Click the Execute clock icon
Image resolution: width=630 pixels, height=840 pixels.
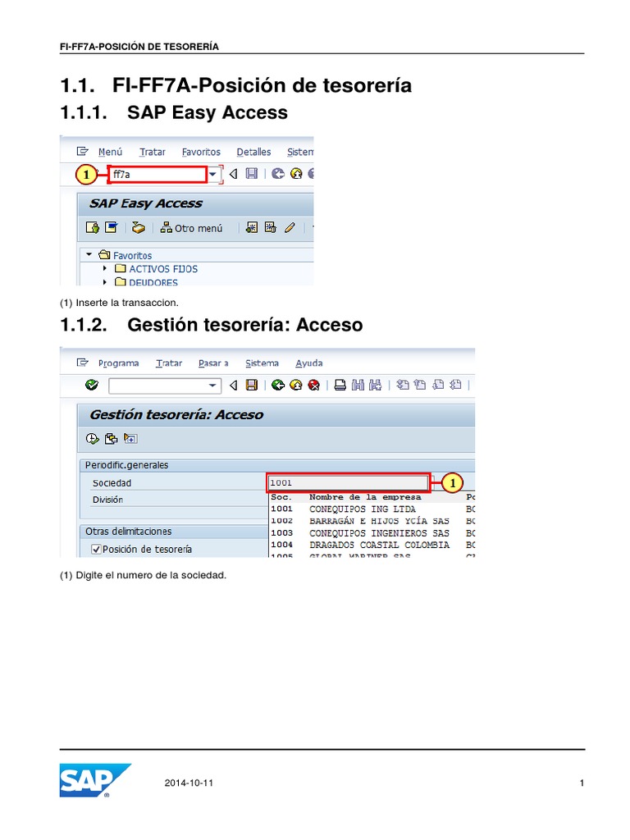(x=92, y=439)
